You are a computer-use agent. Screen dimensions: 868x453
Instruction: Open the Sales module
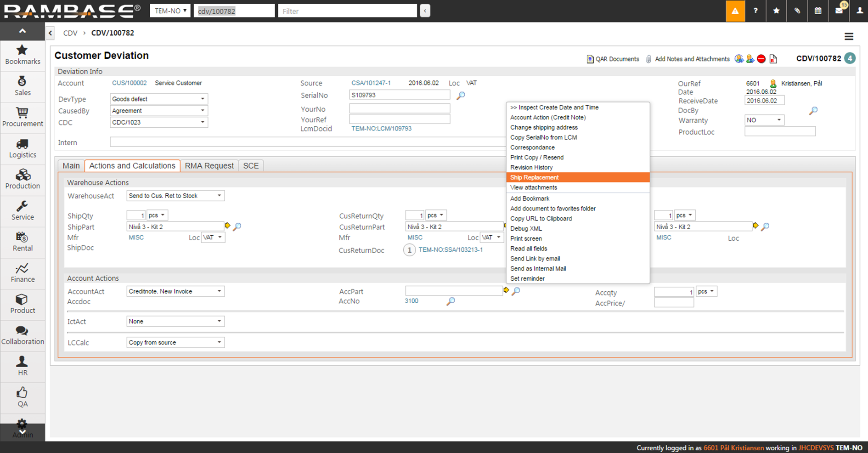pyautogui.click(x=23, y=86)
